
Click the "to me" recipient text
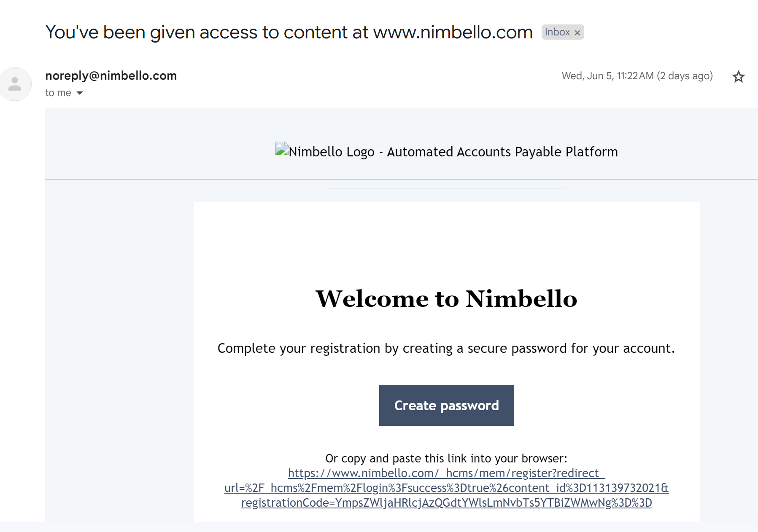[x=58, y=93]
